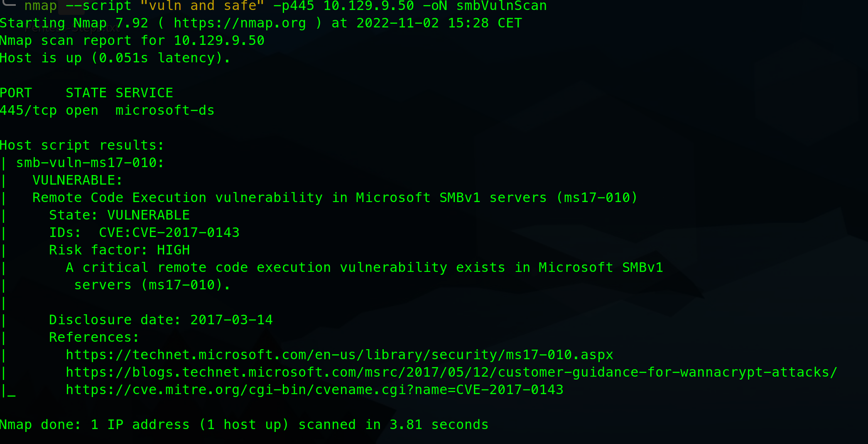Screen dimensions: 868x444
Task: Click the "State: VULNERABLE" line
Action: point(119,215)
